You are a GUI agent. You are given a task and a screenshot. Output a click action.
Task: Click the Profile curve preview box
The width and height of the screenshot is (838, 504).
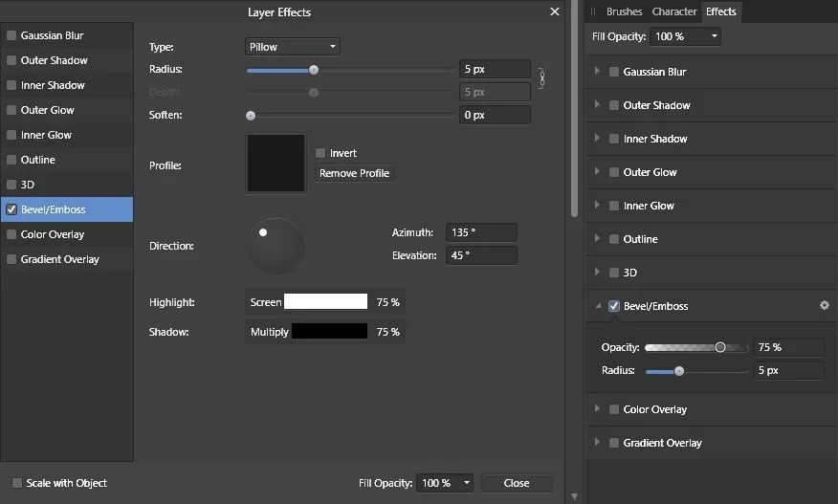pyautogui.click(x=276, y=163)
